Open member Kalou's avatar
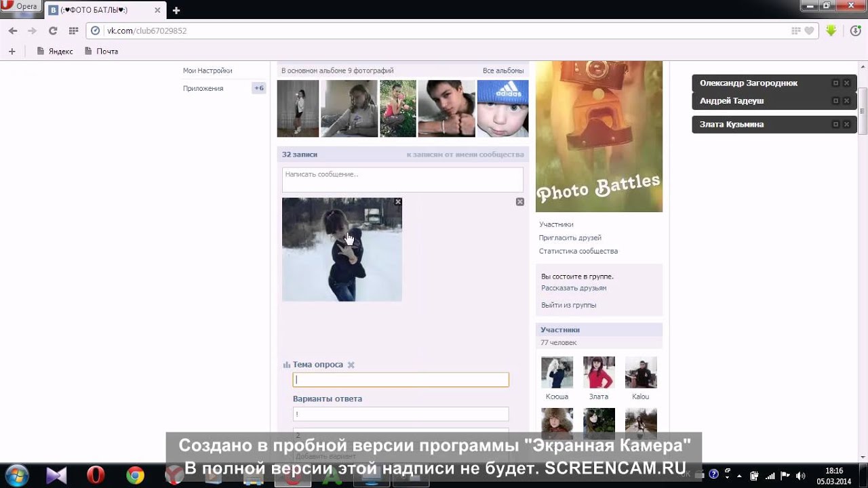 pos(641,372)
